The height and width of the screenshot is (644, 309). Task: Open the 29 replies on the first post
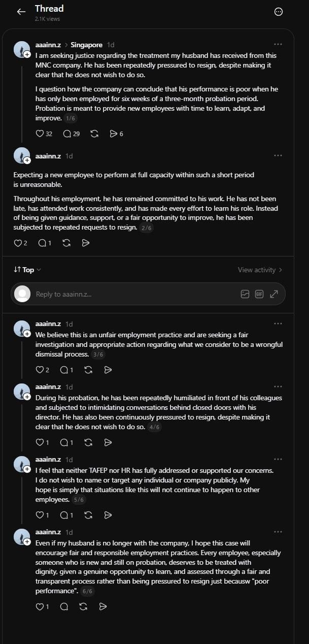pos(71,134)
